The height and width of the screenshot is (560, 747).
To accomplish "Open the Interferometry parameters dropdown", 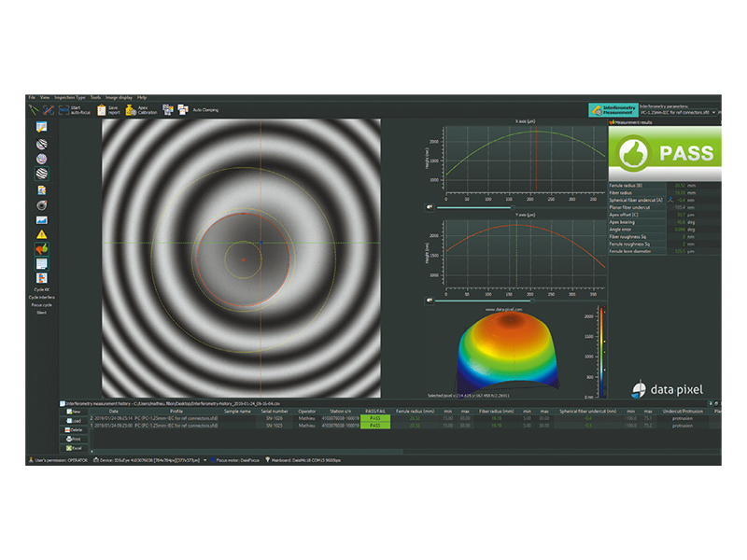I will click(679, 113).
